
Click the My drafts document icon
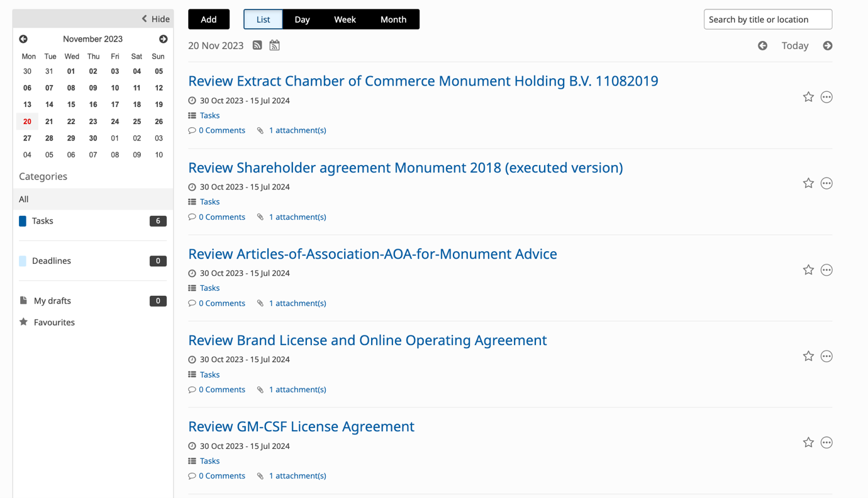point(23,300)
